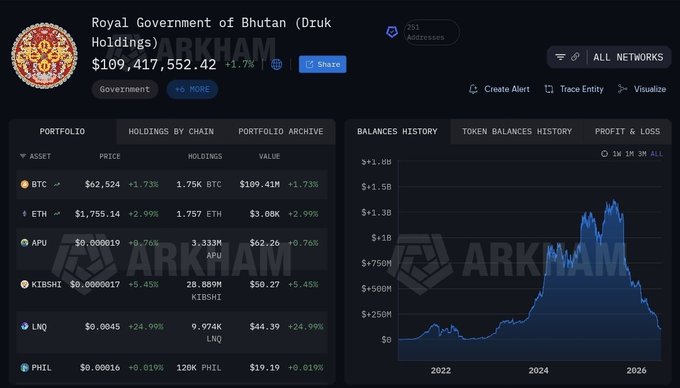Click the Bhutan emblem entity logo

44,56
